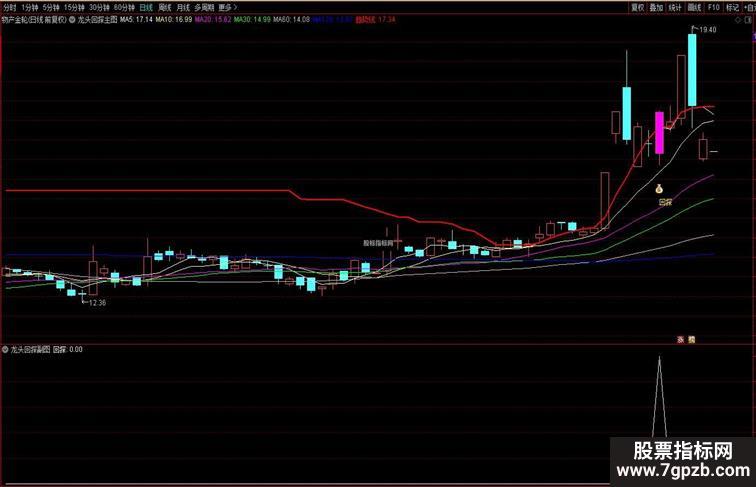Switch to the 日线 daily chart tab
756x487 pixels.
[146, 8]
